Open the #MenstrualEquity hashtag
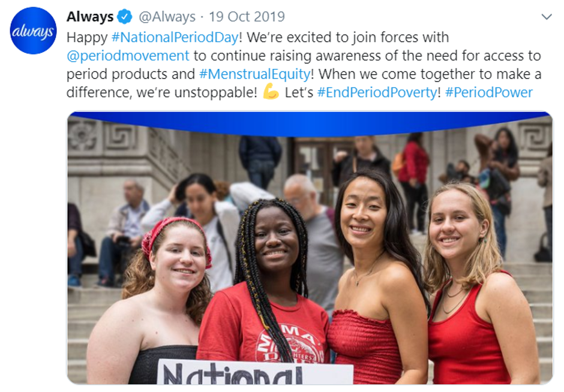This screenshot has height=392, width=564. (x=255, y=74)
